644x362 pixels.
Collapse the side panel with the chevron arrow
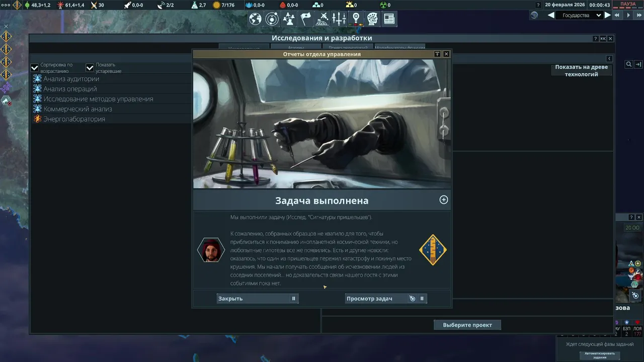point(609,59)
